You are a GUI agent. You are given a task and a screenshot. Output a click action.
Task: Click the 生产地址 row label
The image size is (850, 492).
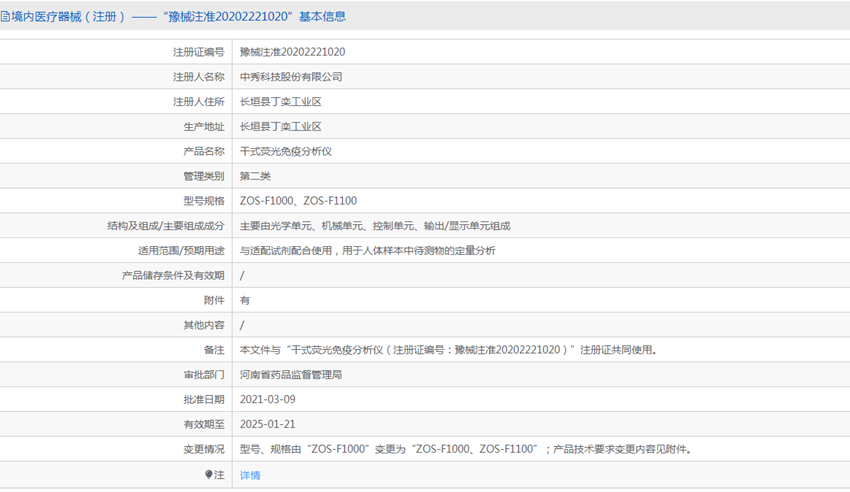[x=204, y=127]
